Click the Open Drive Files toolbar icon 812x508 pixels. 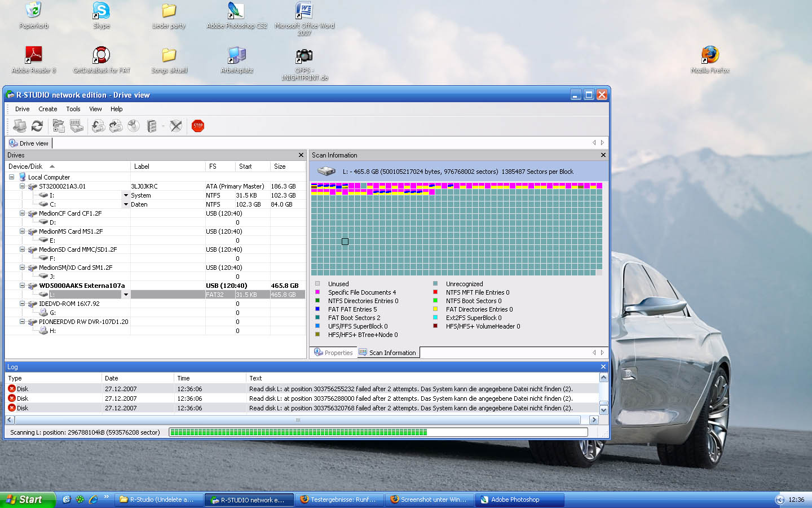click(x=59, y=126)
